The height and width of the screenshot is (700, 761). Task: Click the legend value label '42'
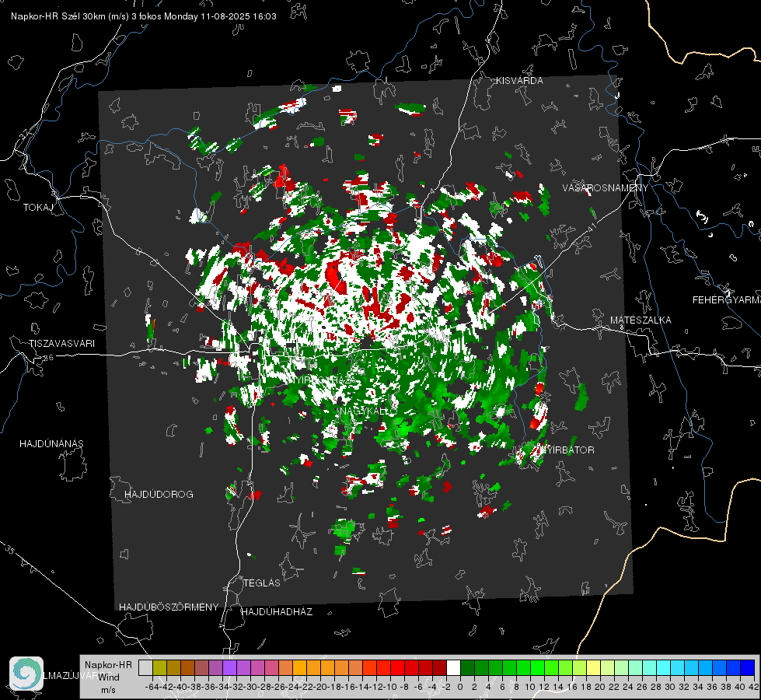tap(754, 687)
